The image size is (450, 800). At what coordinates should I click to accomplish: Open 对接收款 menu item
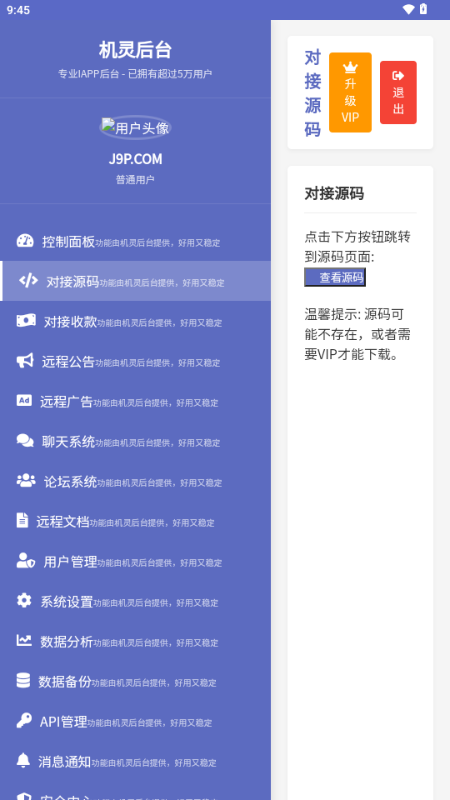point(135,321)
